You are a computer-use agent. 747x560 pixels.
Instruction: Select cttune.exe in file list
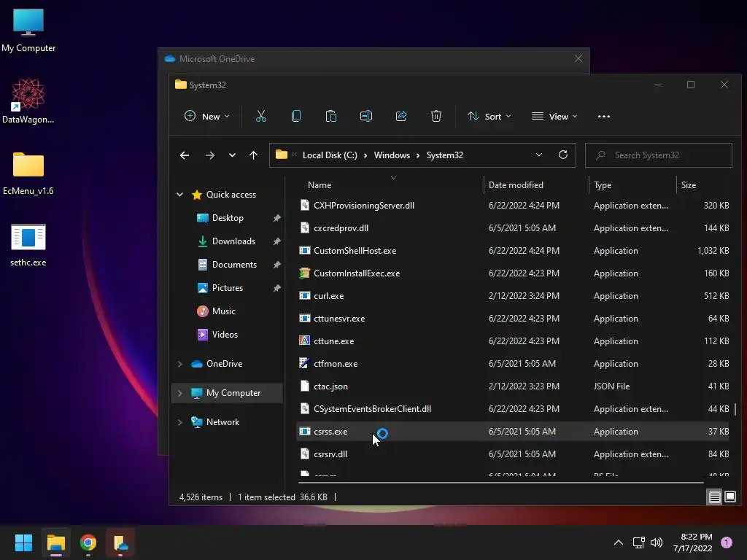click(x=513, y=341)
